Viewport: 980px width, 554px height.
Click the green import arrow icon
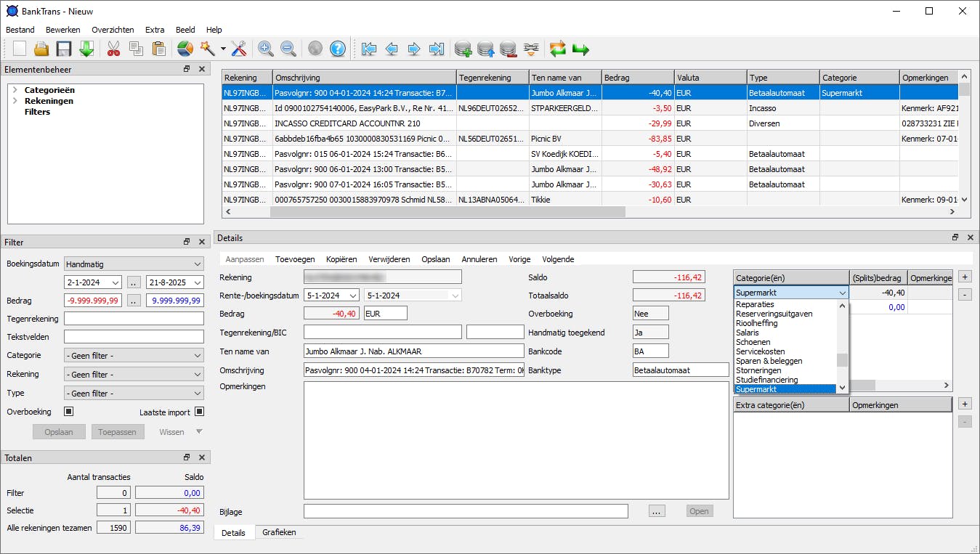point(86,49)
